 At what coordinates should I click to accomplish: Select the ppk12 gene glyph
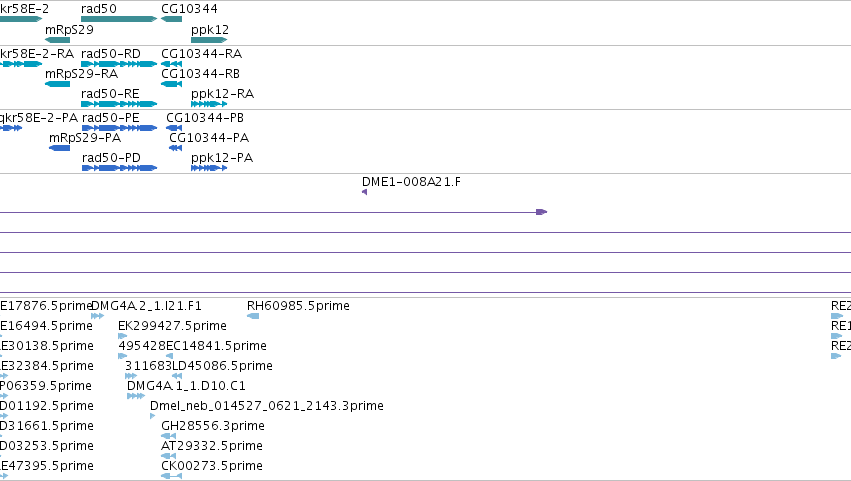pos(209,40)
